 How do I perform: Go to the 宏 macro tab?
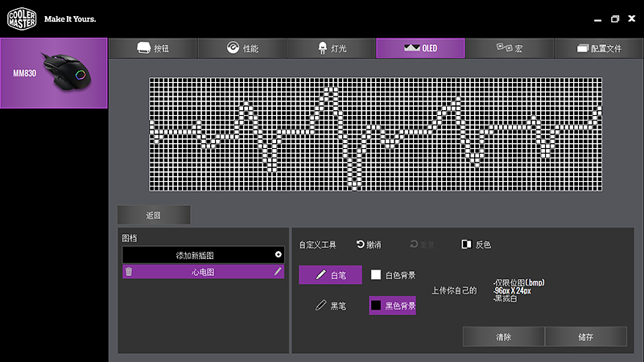510,48
